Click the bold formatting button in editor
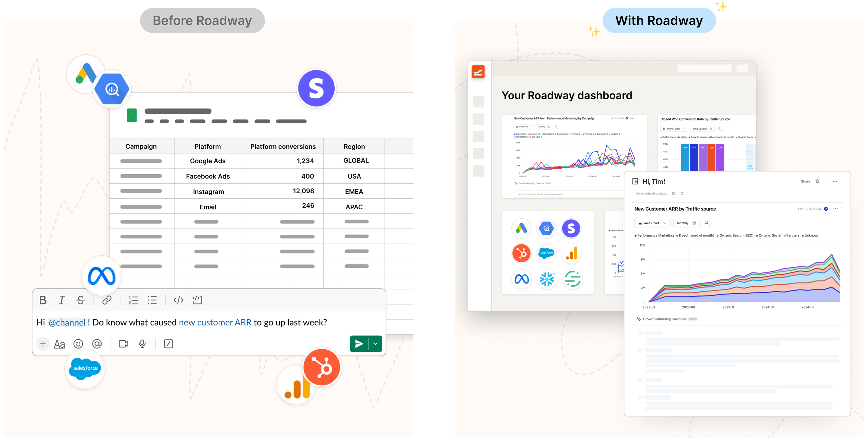The image size is (868, 446). click(x=43, y=299)
